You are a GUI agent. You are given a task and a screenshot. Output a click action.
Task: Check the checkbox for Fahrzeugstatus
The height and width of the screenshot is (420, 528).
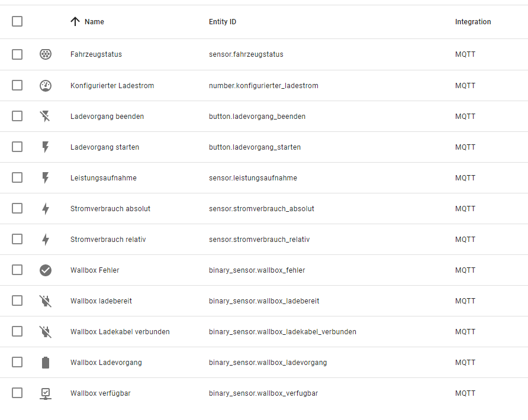pos(17,54)
